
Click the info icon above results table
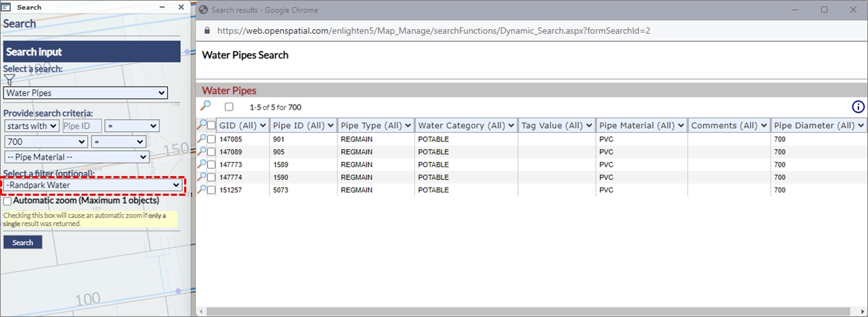click(858, 107)
